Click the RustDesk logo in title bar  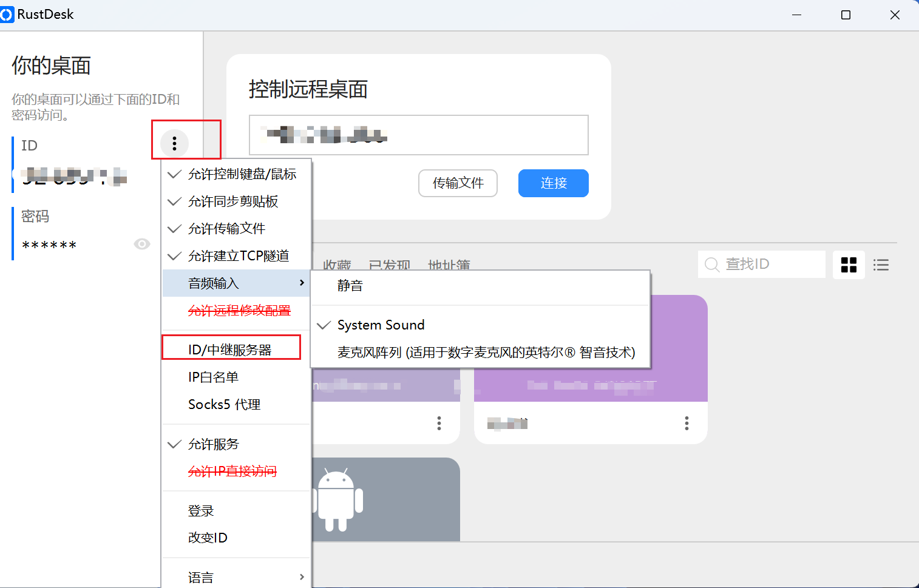tap(7, 15)
